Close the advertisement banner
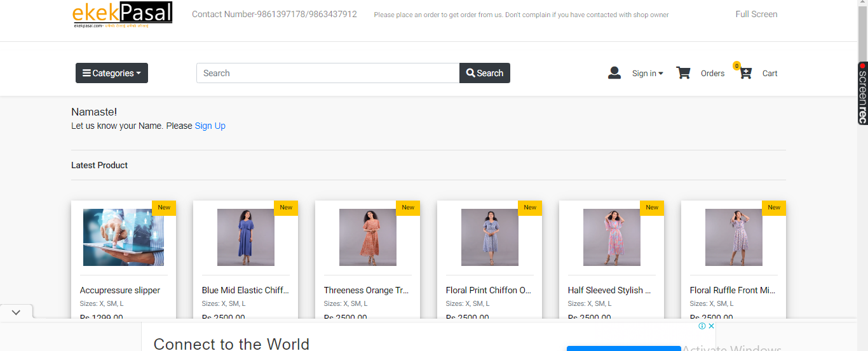868x351 pixels. 712,326
